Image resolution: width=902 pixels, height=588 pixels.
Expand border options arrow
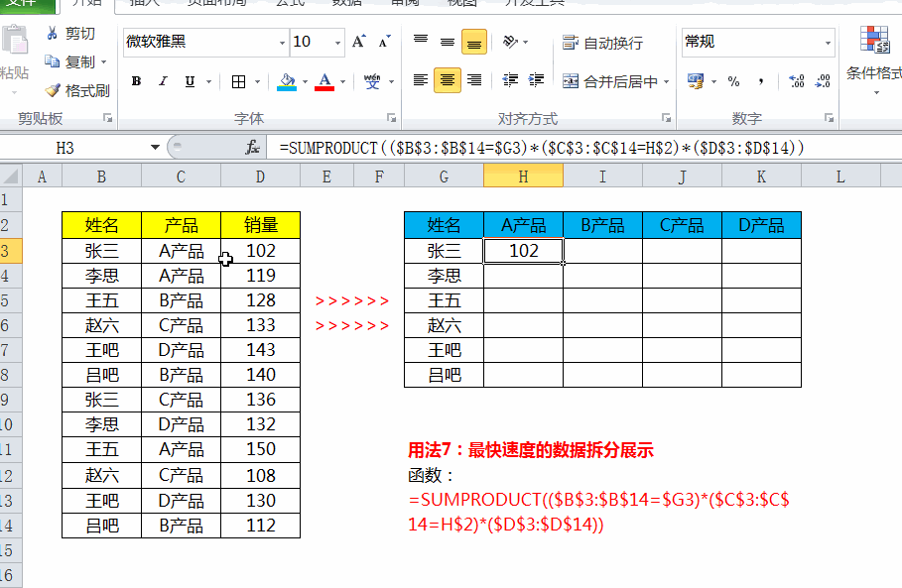[x=257, y=81]
